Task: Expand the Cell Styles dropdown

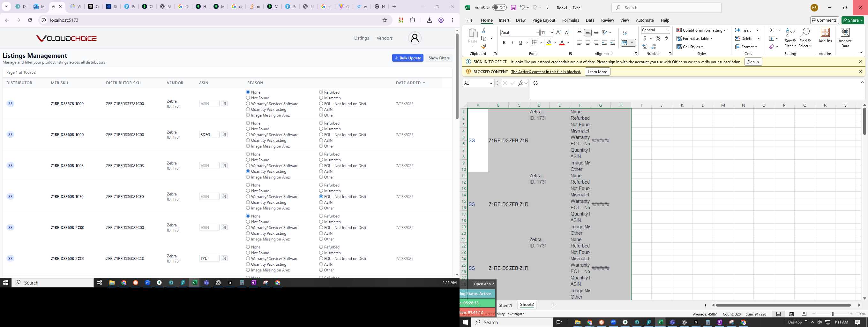Action: click(690, 47)
